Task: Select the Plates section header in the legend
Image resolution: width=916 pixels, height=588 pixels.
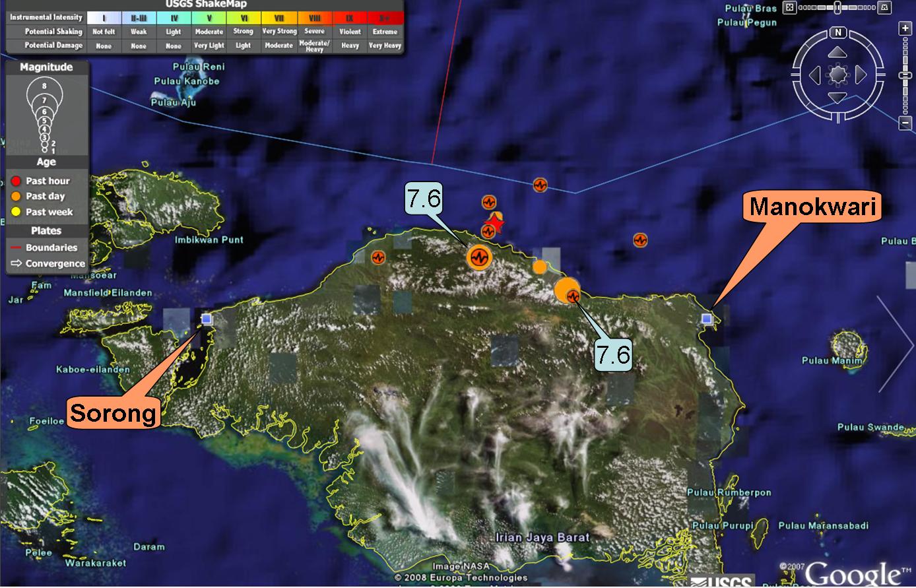Action: pos(46,230)
